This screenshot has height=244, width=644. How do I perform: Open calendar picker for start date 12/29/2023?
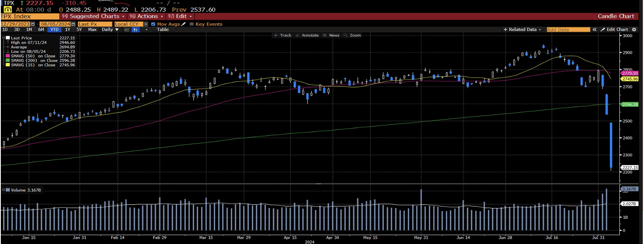[x=33, y=24]
